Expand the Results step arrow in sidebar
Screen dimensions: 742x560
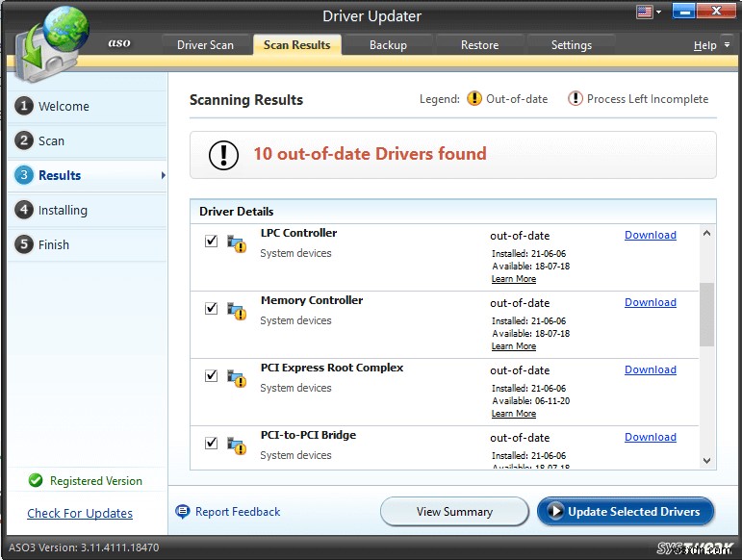point(163,175)
